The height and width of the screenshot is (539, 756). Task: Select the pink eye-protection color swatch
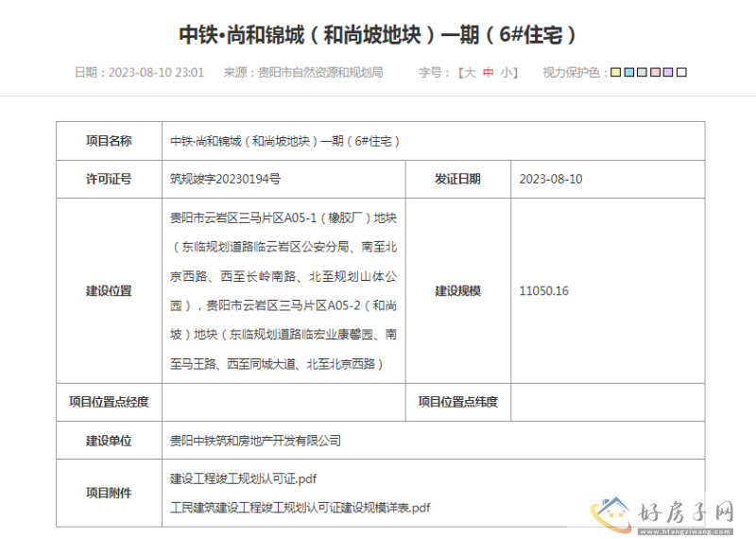[x=655, y=73]
